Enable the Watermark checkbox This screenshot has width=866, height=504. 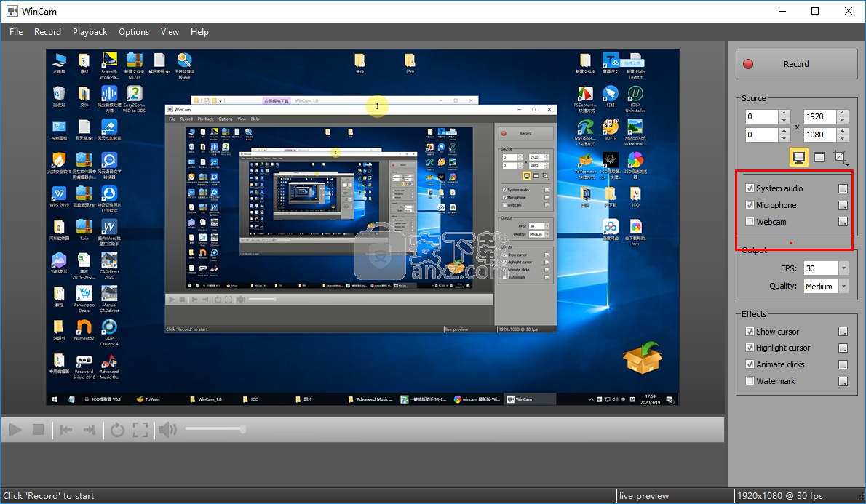click(x=750, y=381)
